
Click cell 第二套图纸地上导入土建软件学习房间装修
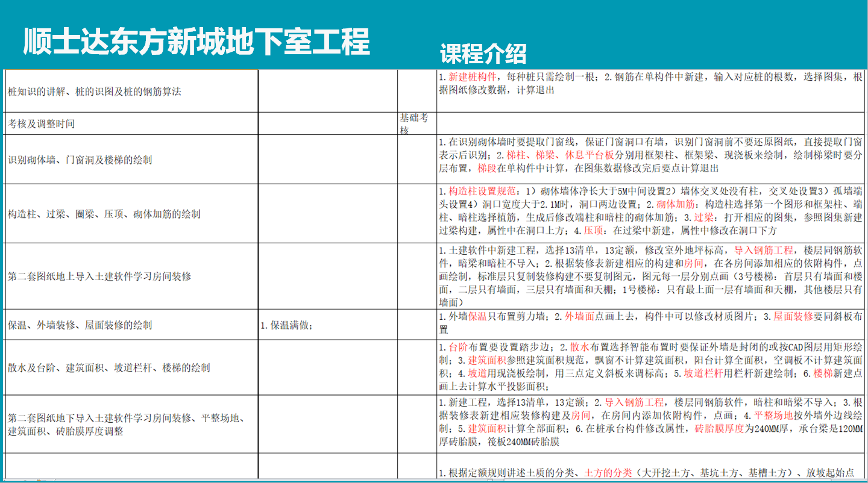tap(131, 276)
